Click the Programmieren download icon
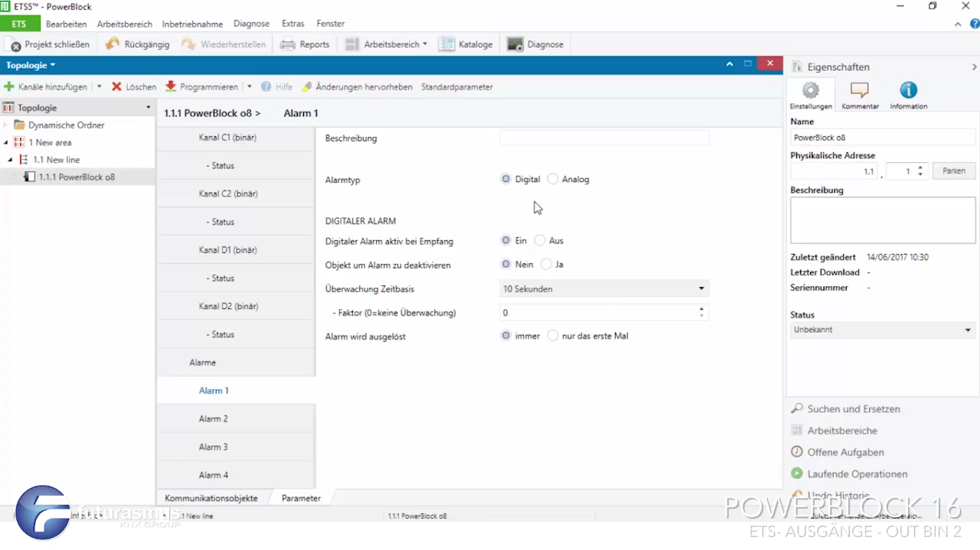Screen dimensions: 980x550 click(x=171, y=87)
